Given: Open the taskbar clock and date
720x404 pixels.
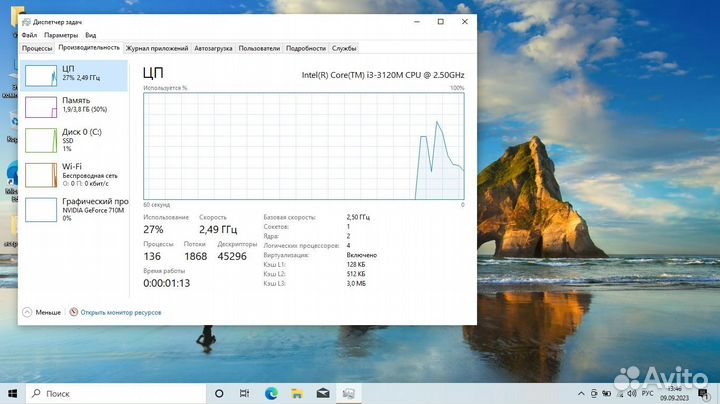Looking at the screenshot, I should (x=675, y=393).
